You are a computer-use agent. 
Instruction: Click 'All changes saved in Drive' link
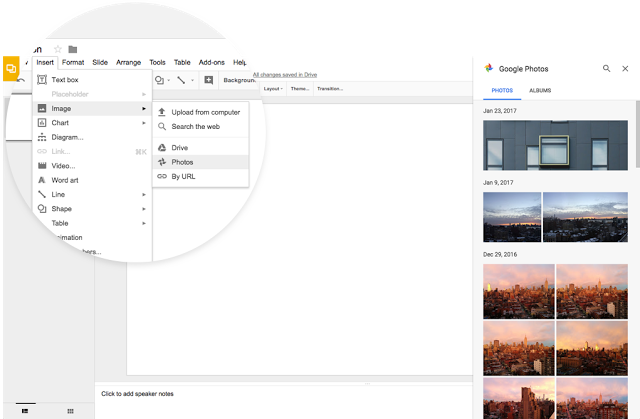[285, 75]
